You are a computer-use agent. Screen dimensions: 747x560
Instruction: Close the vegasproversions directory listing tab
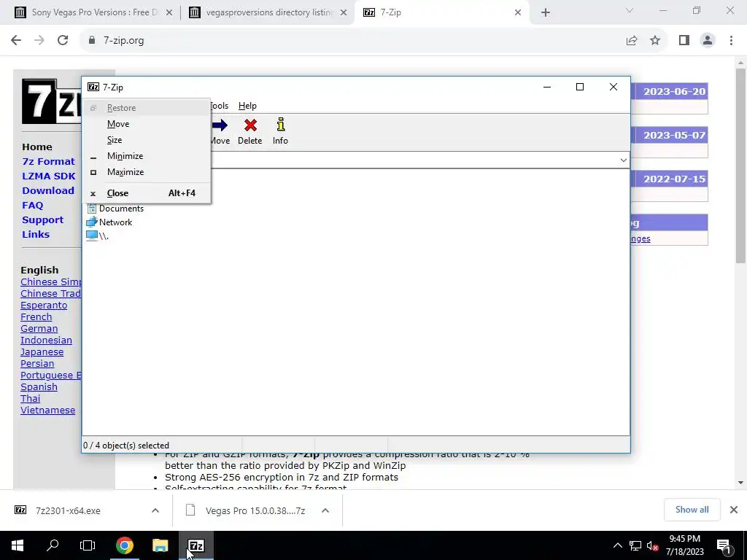(344, 13)
